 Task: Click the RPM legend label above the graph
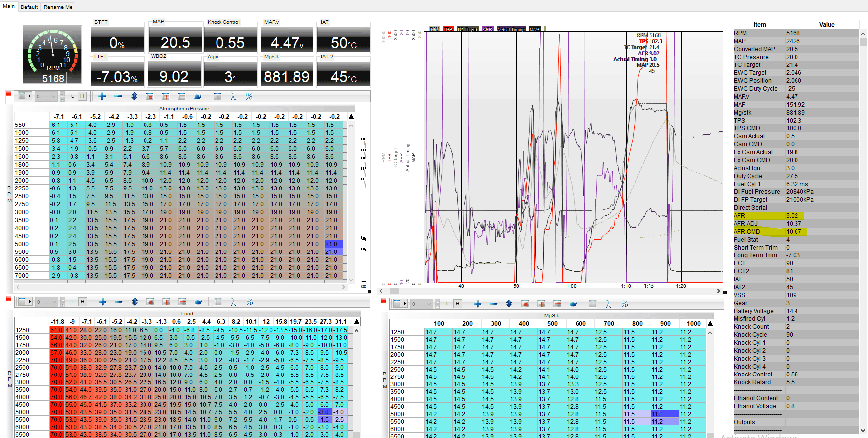click(434, 29)
